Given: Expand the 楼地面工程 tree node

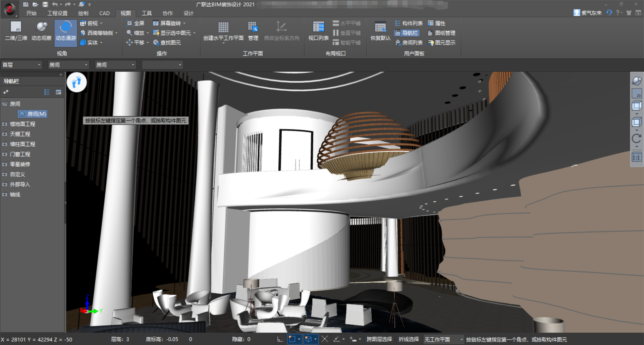Looking at the screenshot, I should tap(5, 124).
